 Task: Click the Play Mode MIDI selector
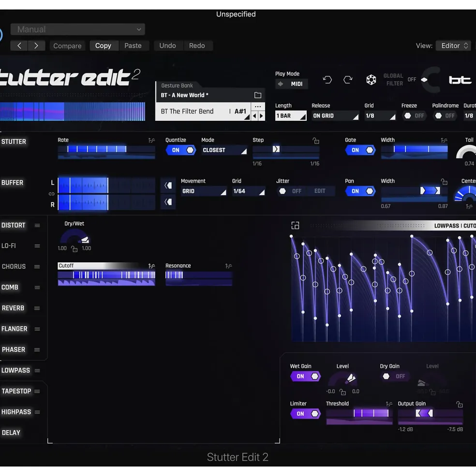[x=291, y=84]
